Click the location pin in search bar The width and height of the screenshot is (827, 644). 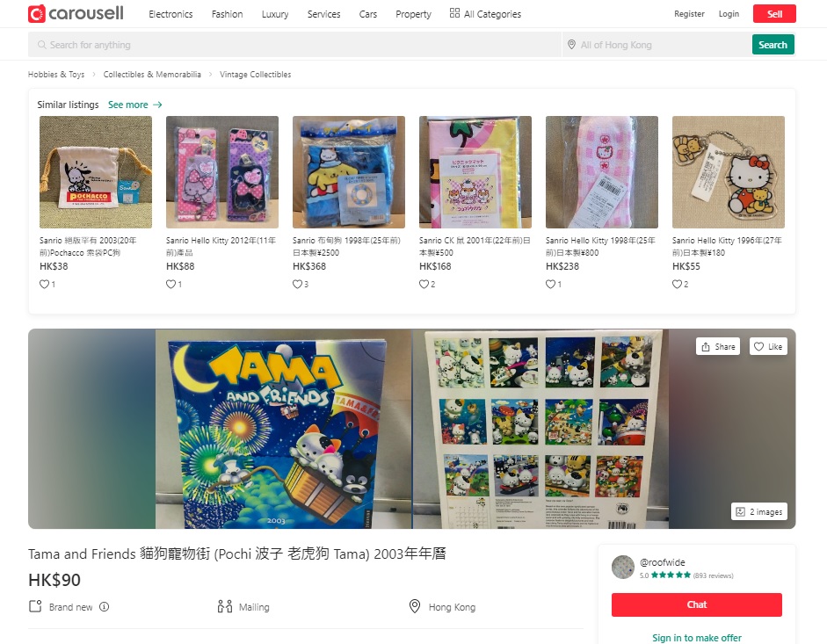click(571, 45)
